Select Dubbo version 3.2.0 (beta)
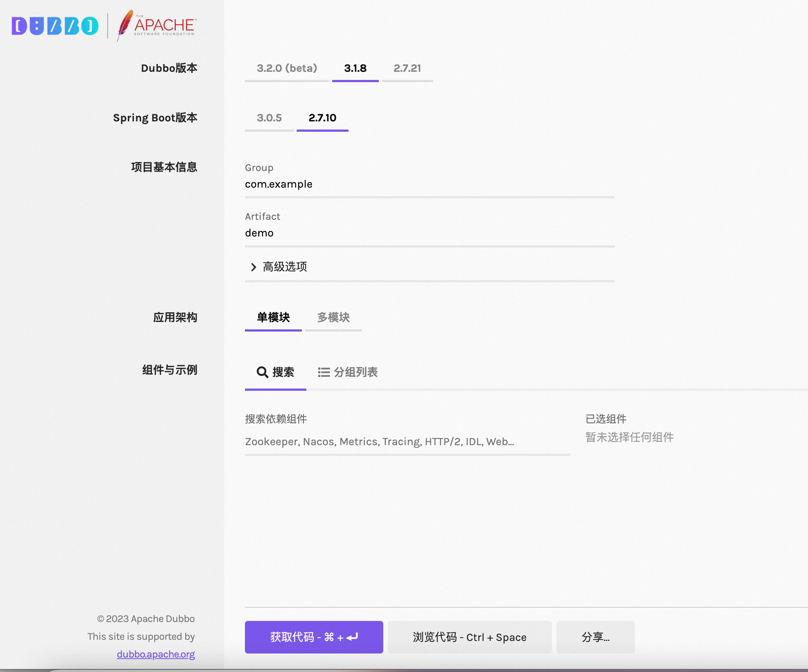Viewport: 808px width, 672px height. click(x=287, y=68)
